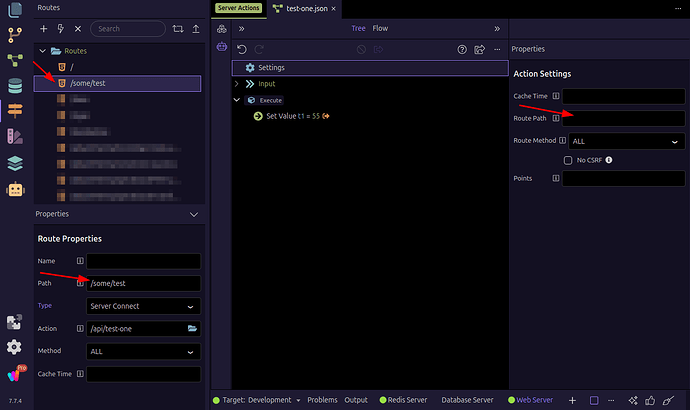Click the AI robot icon in sidebar
This screenshot has width=690, height=410.
pyautogui.click(x=14, y=190)
